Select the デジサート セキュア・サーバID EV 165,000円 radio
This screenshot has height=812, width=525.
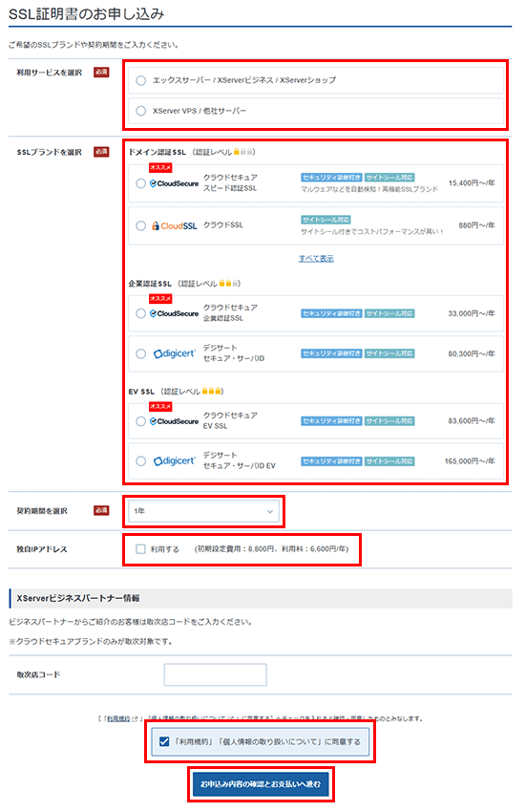140,460
